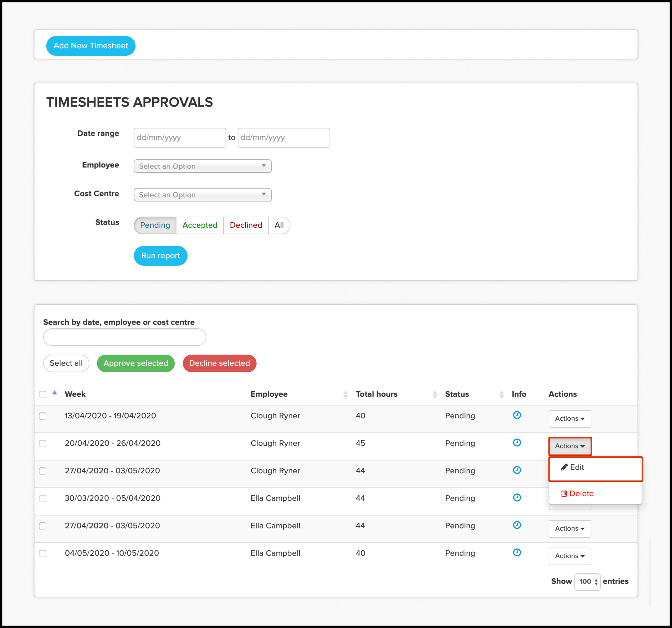Screen dimensions: 672x628
Task: Tick checkbox for 13/04/2020 - 19/04/2020 timesheet
Action: [43, 416]
